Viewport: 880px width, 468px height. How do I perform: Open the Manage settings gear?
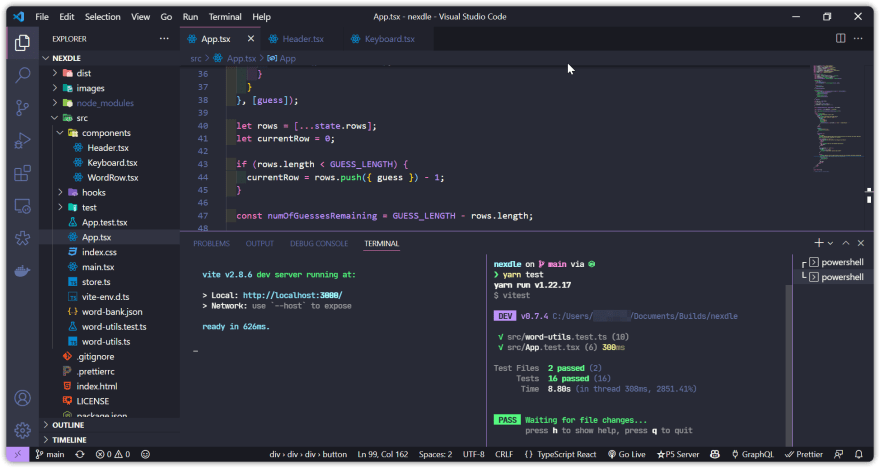[x=22, y=430]
